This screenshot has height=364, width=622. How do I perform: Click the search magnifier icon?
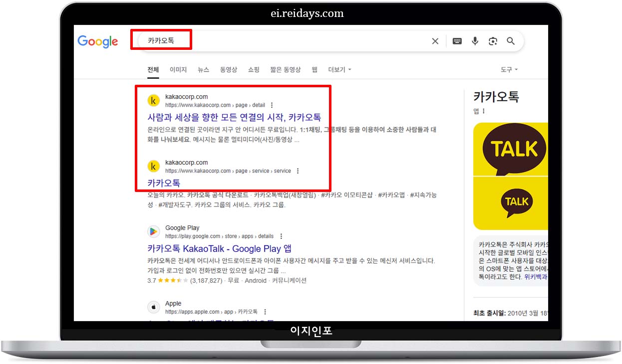coord(511,41)
